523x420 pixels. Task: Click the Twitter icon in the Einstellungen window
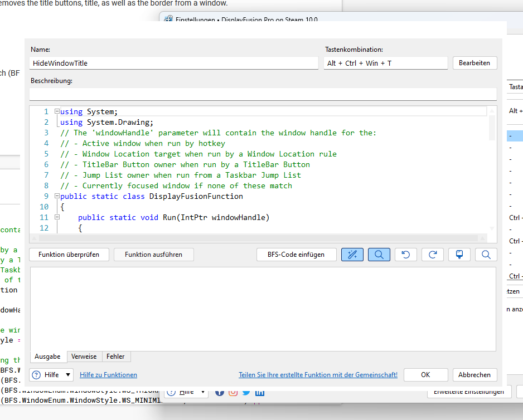click(246, 393)
